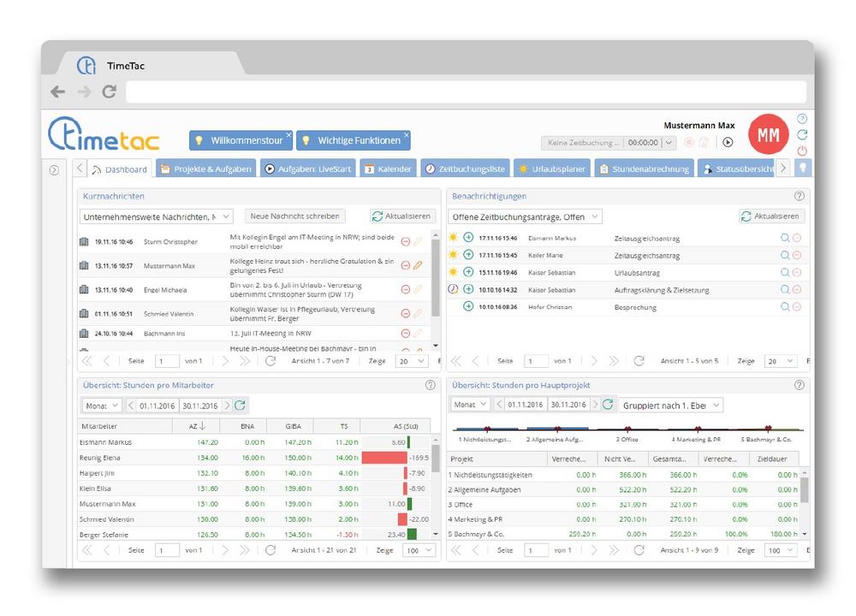
Task: Refresh Stunden pro Mitarbeiter date range icon
Action: [x=240, y=405]
